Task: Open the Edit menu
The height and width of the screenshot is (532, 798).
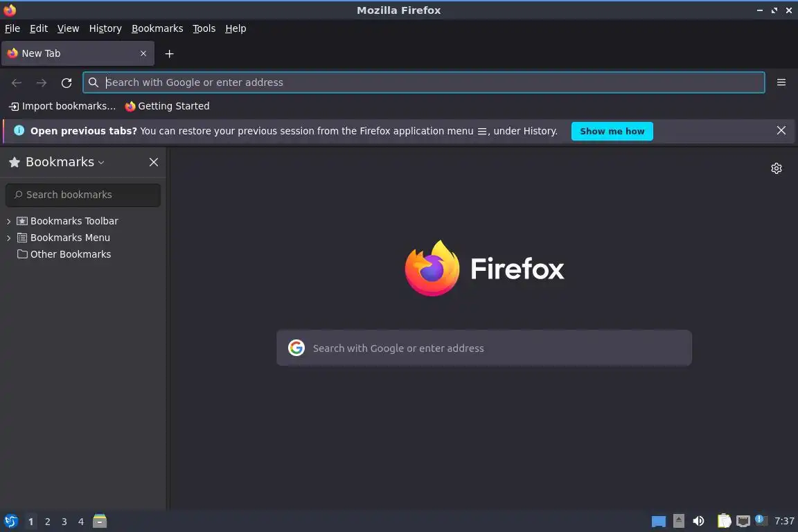Action: coord(39,28)
